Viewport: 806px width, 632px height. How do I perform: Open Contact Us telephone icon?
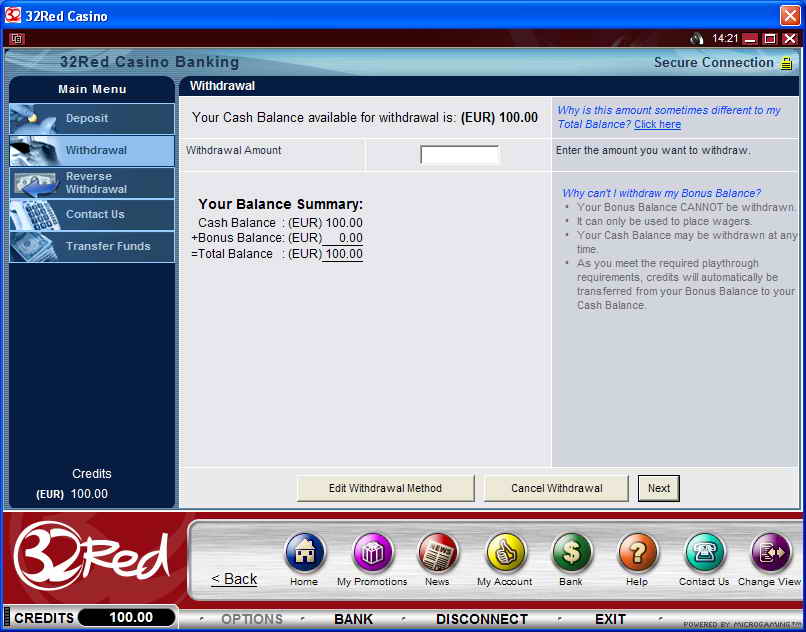click(704, 553)
